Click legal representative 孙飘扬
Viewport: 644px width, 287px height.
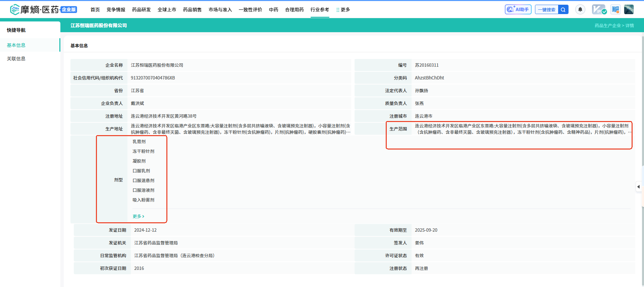[421, 91]
